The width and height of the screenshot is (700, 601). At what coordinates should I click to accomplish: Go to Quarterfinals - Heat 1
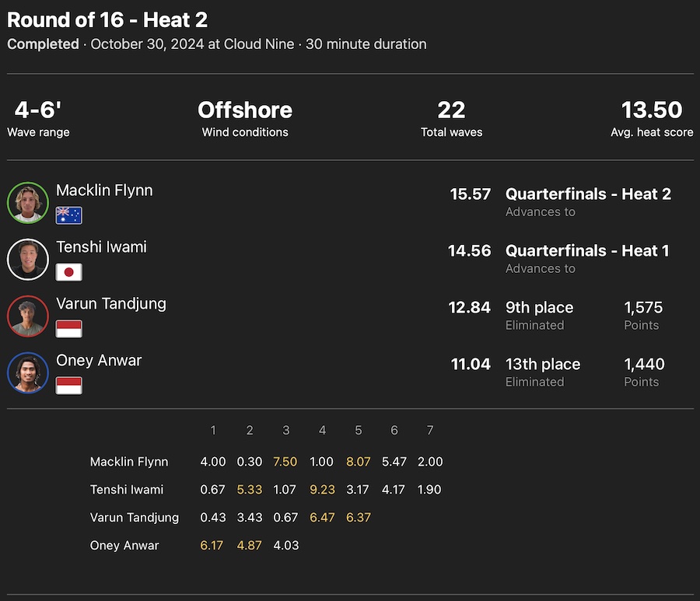[x=587, y=251]
